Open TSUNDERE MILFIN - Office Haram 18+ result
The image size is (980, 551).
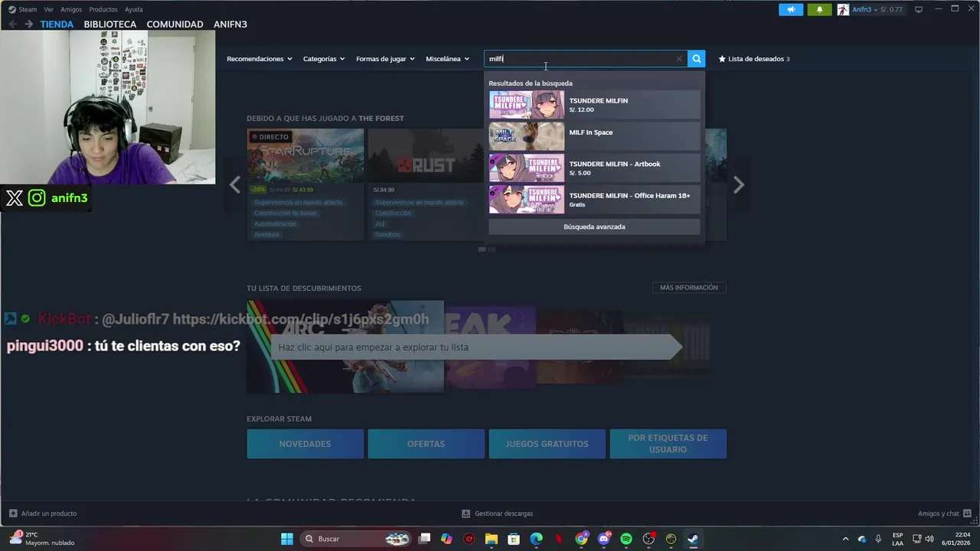(x=594, y=199)
